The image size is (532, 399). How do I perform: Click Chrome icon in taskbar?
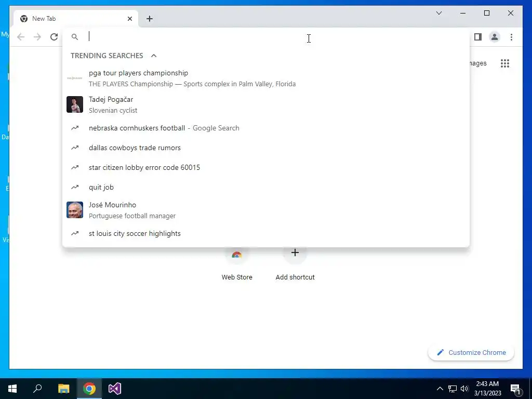(x=89, y=389)
